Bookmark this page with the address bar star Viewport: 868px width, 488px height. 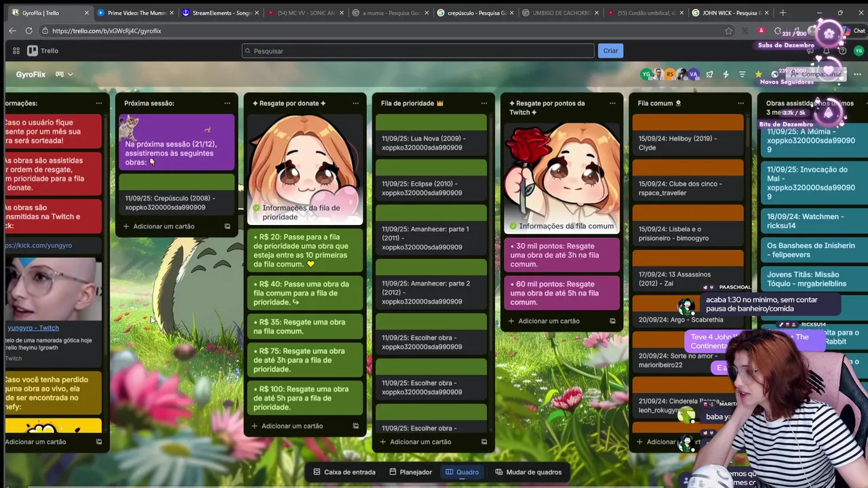[x=728, y=30]
